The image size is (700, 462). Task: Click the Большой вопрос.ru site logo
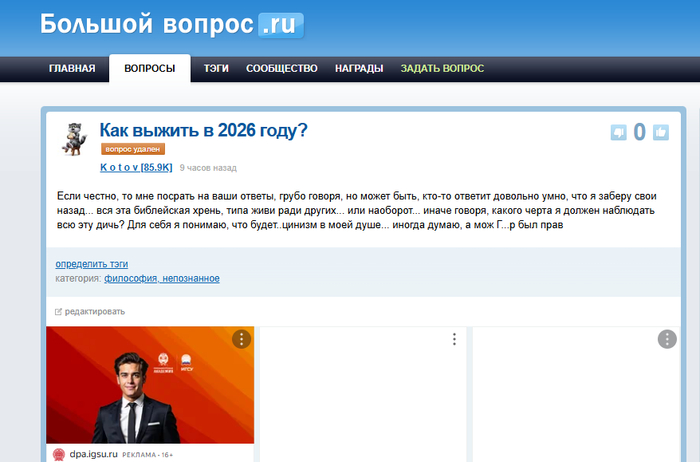[172, 25]
